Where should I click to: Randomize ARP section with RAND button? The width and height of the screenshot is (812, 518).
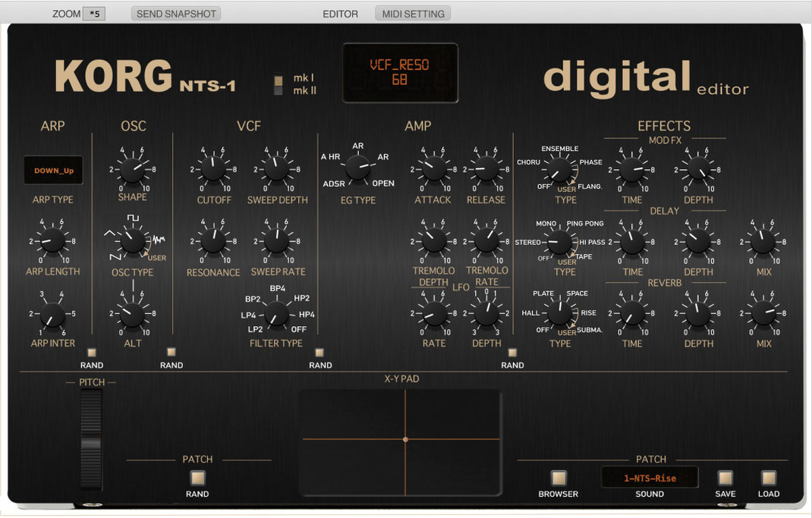(x=92, y=353)
